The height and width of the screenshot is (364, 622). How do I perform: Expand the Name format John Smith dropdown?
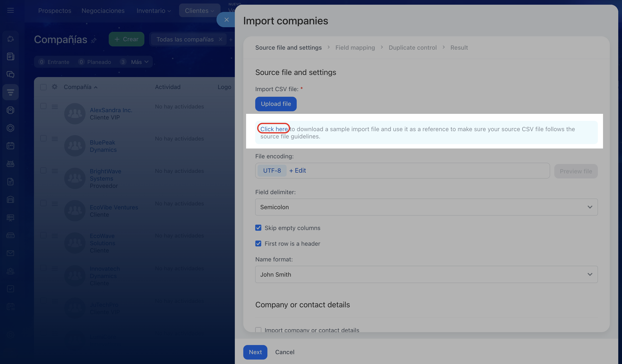tap(426, 275)
